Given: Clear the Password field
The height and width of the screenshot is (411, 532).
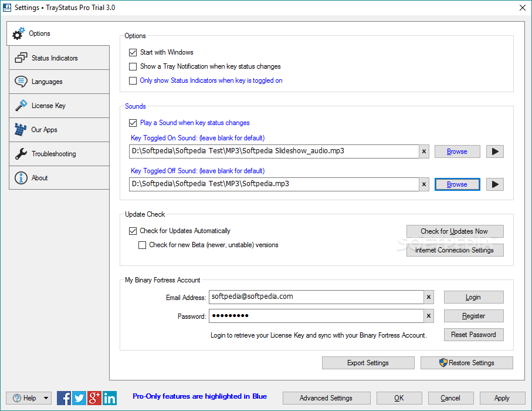Looking at the screenshot, I should (429, 316).
